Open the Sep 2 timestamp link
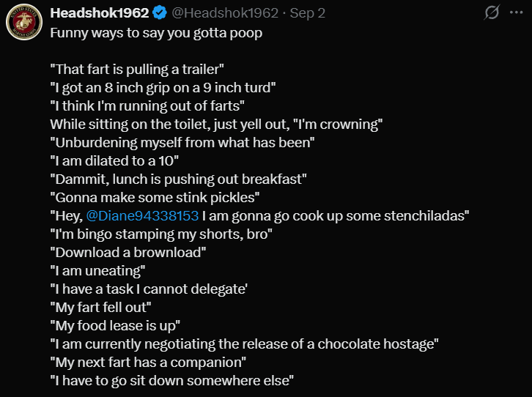532x397 pixels. pos(307,13)
